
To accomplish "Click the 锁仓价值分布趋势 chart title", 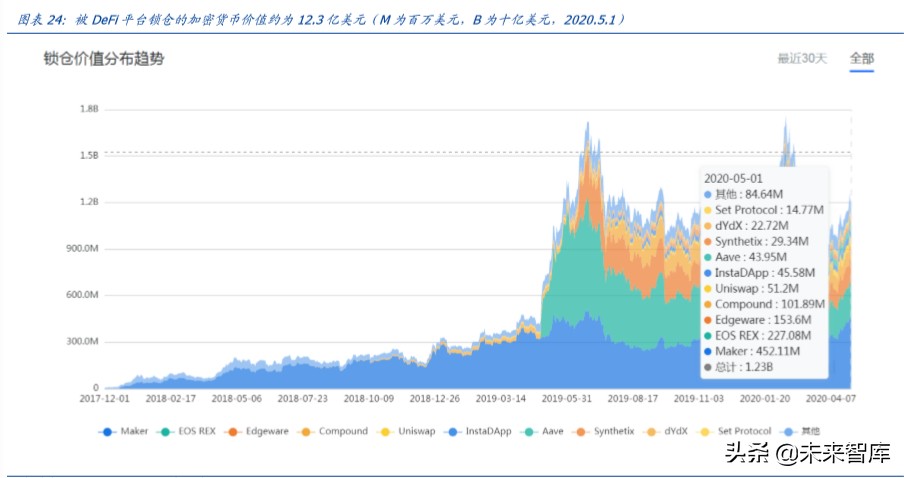I will point(104,59).
